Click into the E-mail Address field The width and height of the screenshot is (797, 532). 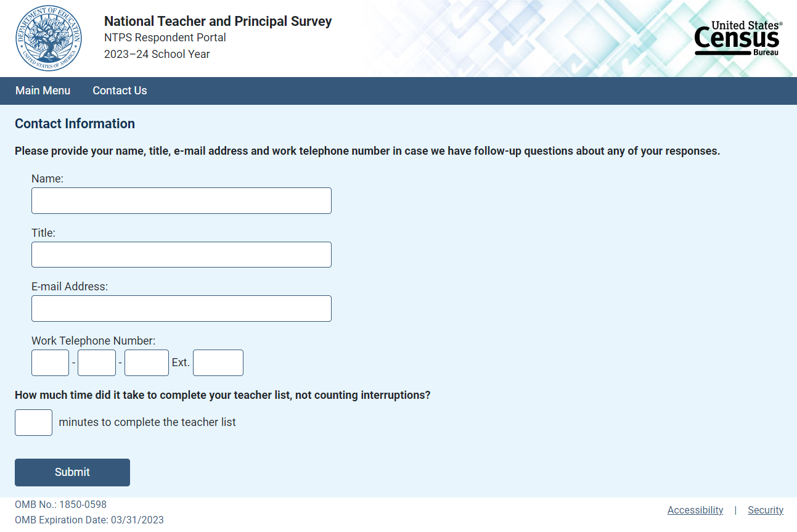pyautogui.click(x=181, y=308)
